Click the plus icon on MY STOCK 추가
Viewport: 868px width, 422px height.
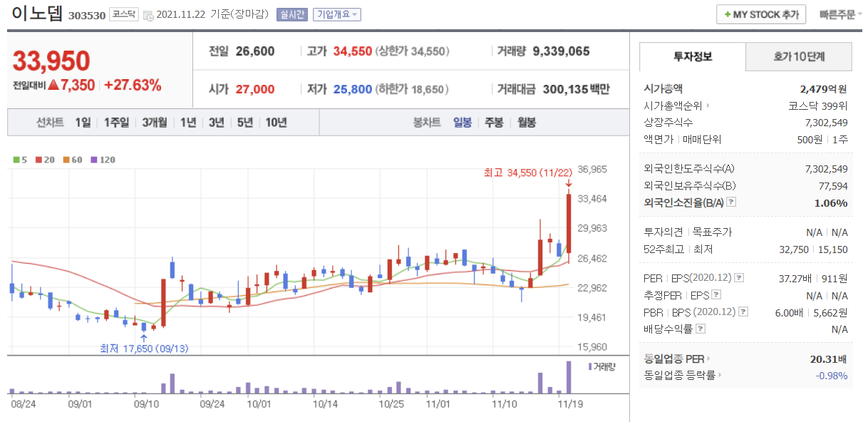728,15
